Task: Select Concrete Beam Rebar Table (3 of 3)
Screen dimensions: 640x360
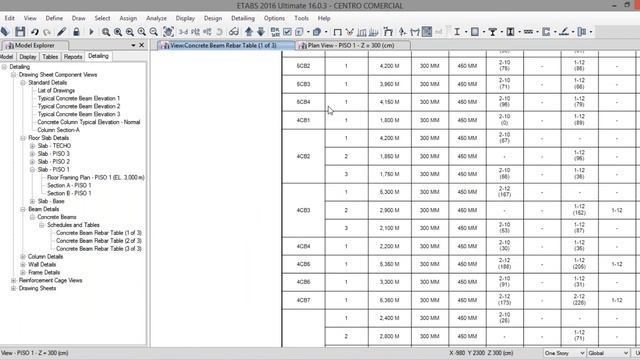Action: [99, 249]
